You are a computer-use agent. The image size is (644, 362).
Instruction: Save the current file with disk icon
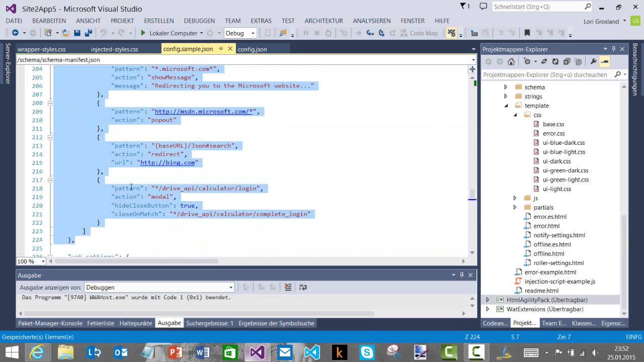tap(77, 33)
